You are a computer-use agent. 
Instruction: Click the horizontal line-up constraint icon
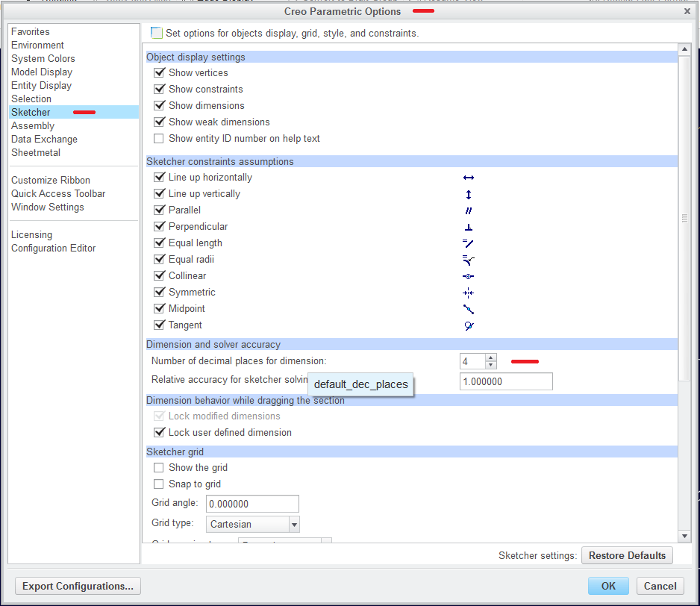pos(469,178)
